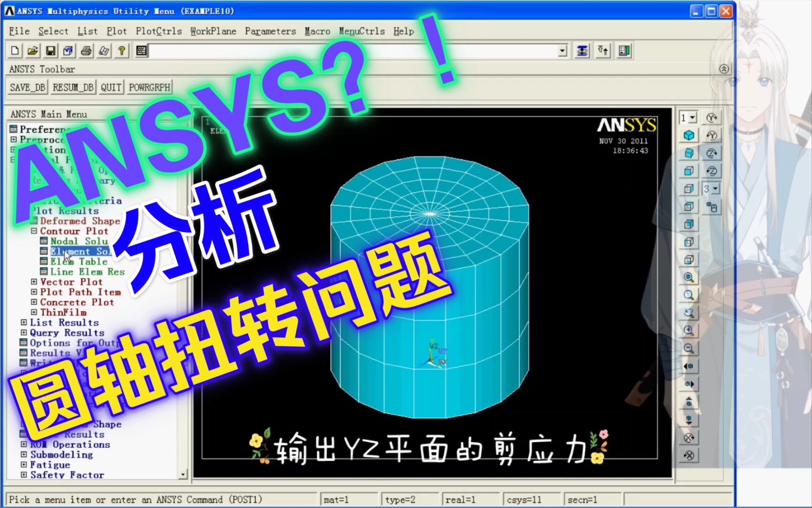Set the Front View cube icon
This screenshot has width=812, height=508.
pyautogui.click(x=689, y=171)
